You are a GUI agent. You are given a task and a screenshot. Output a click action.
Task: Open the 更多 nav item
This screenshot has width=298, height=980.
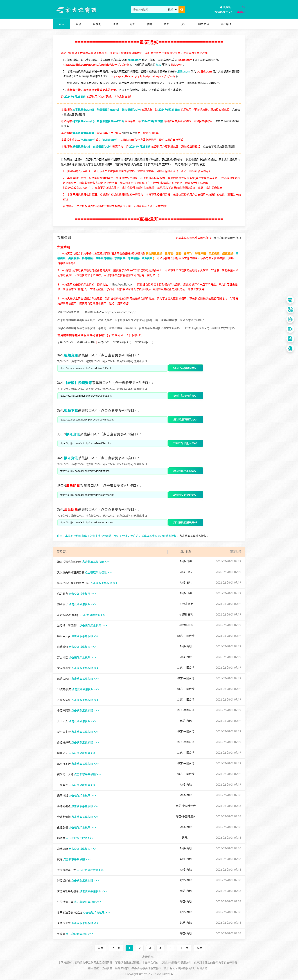(x=167, y=24)
